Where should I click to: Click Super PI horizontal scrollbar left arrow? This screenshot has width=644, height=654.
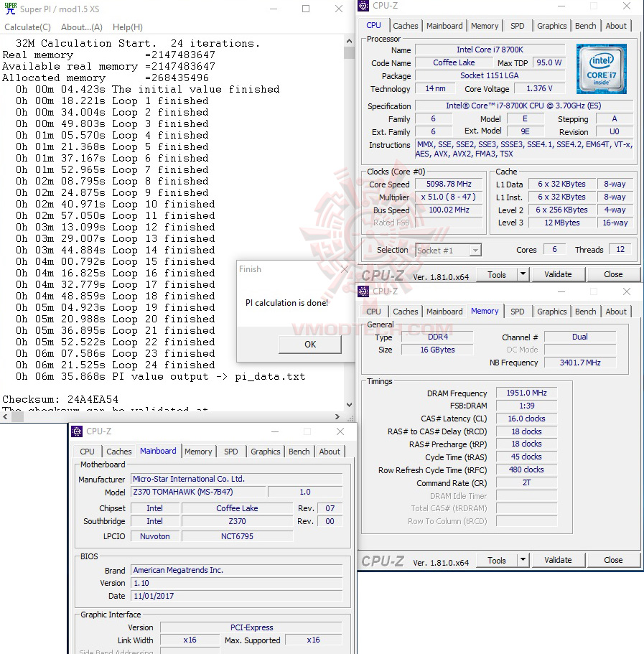click(4, 416)
